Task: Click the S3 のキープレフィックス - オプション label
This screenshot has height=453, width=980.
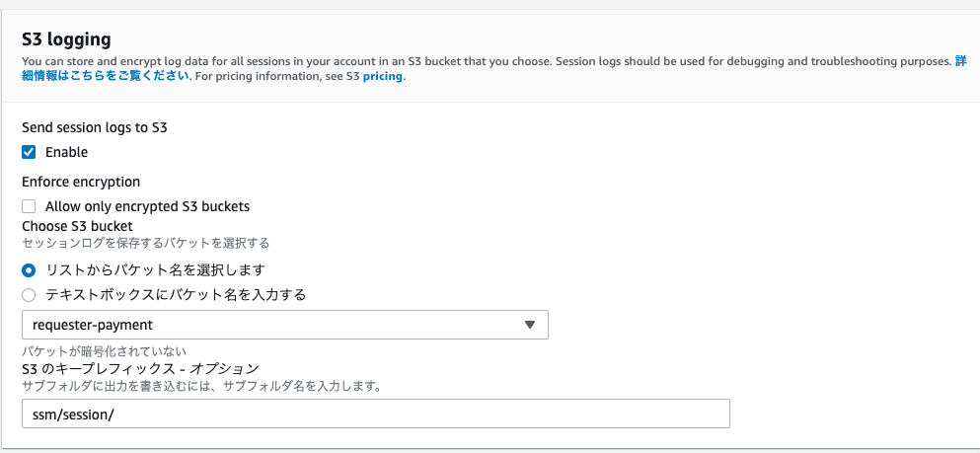Action: pos(140,368)
